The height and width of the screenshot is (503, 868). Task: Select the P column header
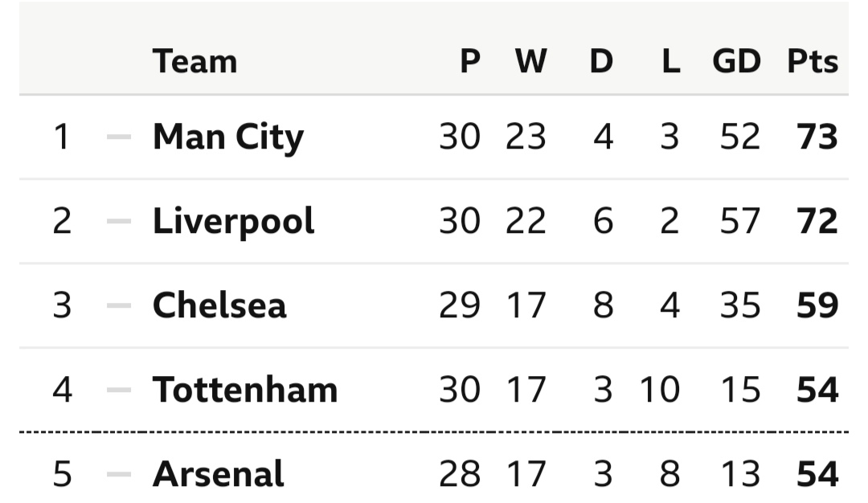coord(470,61)
